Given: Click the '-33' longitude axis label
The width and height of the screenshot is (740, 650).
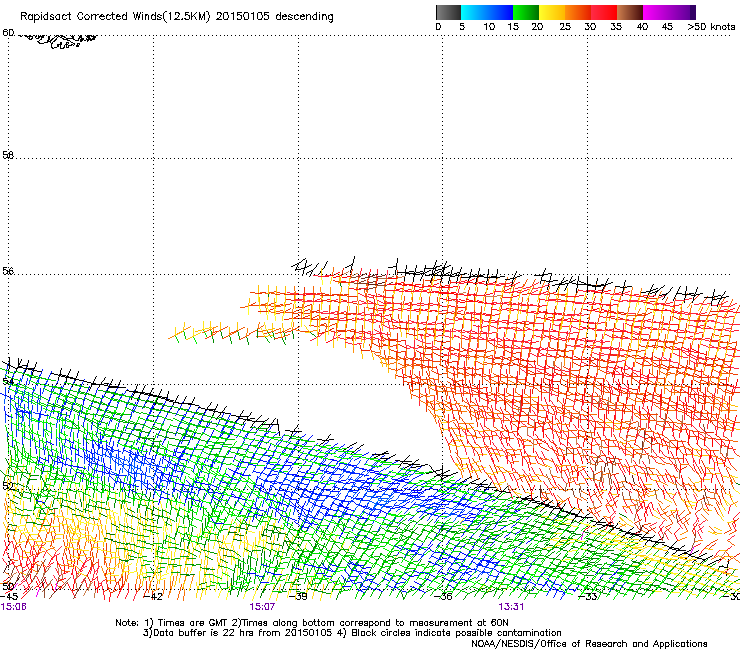Looking at the screenshot, I should [x=589, y=596].
